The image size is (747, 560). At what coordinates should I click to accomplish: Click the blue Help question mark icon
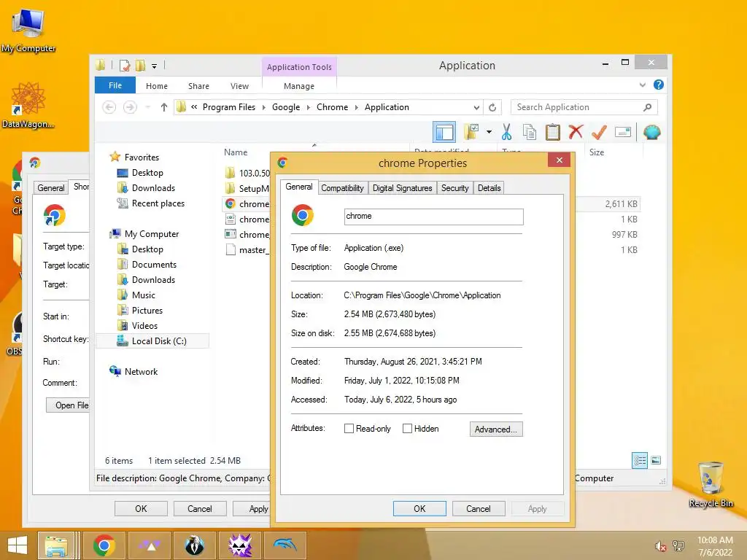659,85
